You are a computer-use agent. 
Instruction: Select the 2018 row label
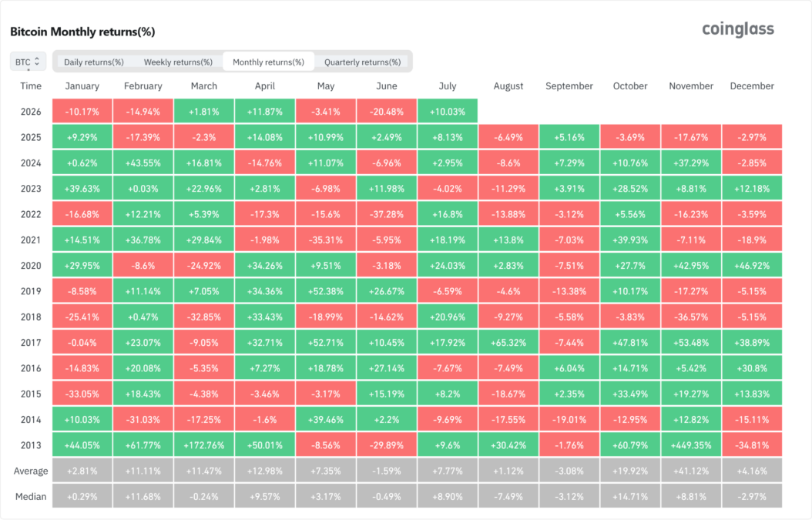31,317
